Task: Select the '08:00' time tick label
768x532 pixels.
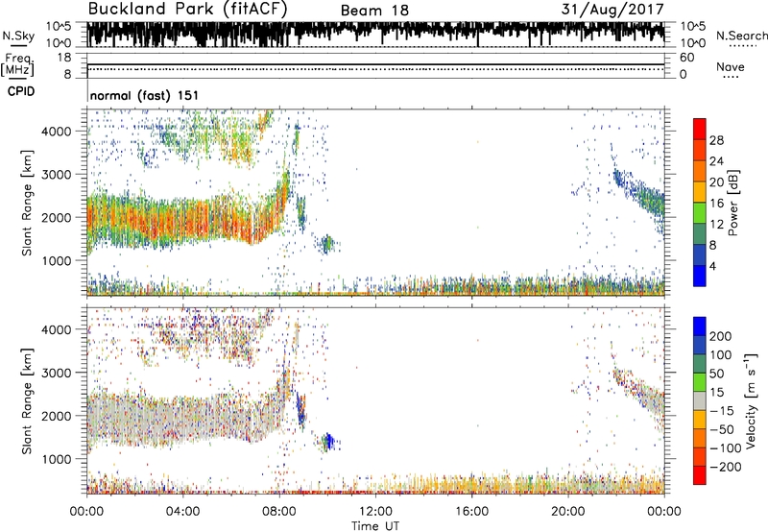Action: click(x=279, y=512)
